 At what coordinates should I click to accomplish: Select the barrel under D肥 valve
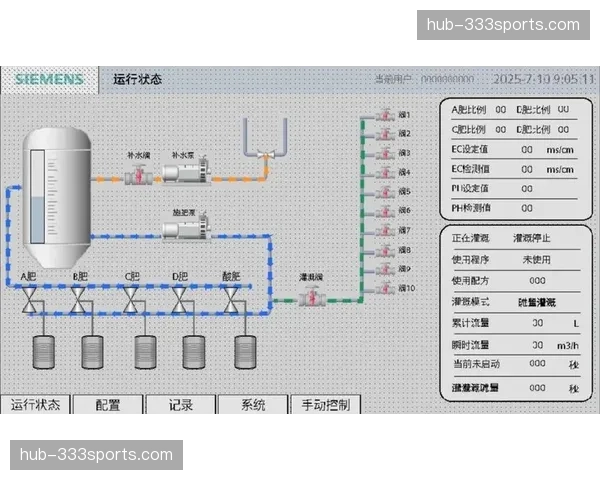[x=194, y=352]
